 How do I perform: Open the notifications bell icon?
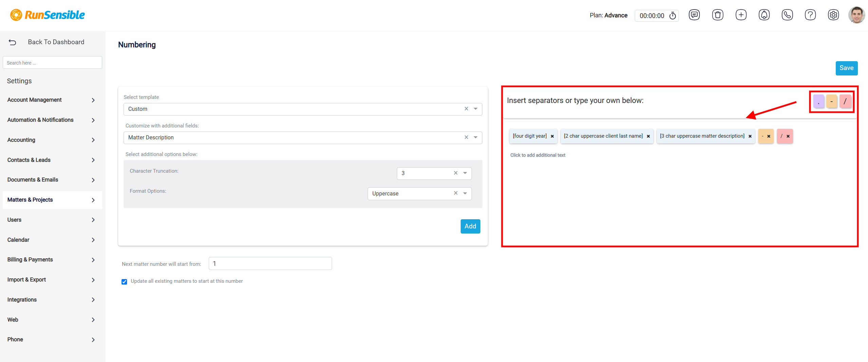764,15
